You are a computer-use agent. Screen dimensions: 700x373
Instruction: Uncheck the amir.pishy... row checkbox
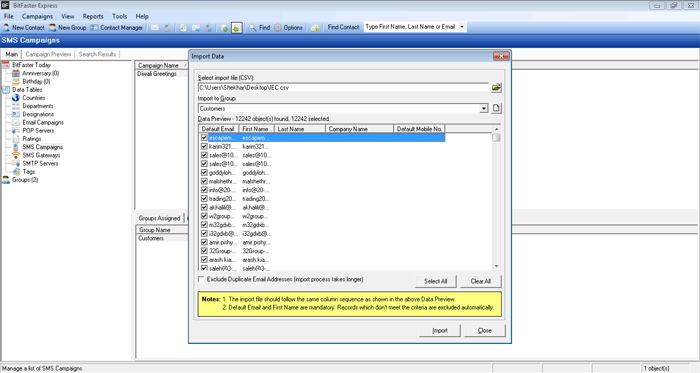(204, 242)
